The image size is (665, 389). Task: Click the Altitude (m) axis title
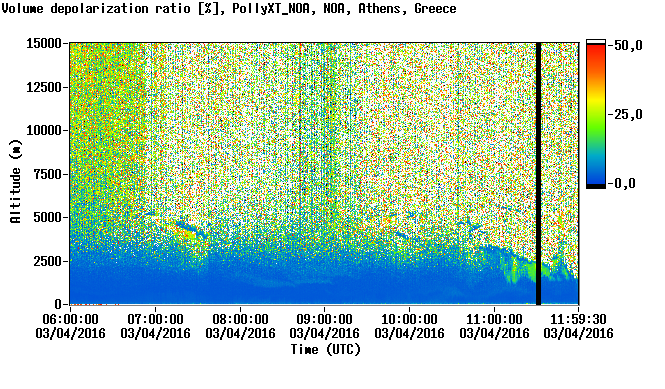tap(15, 181)
